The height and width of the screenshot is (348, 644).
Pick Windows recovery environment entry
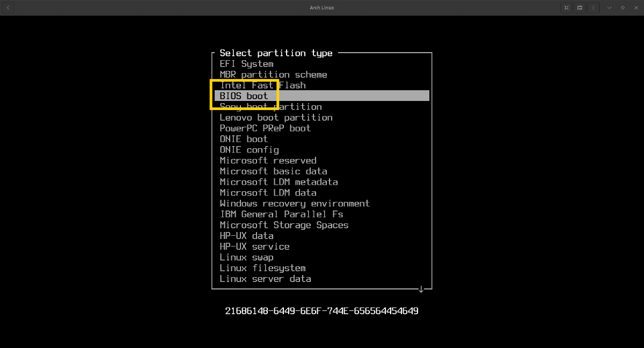pyautogui.click(x=295, y=204)
